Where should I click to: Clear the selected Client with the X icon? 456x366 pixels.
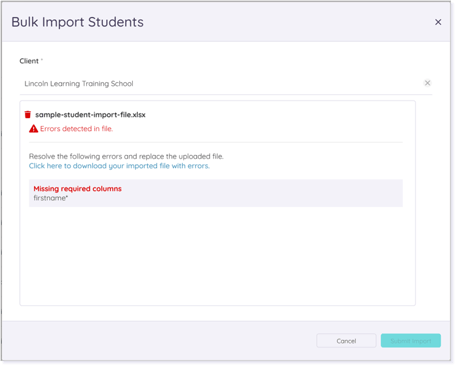[427, 83]
